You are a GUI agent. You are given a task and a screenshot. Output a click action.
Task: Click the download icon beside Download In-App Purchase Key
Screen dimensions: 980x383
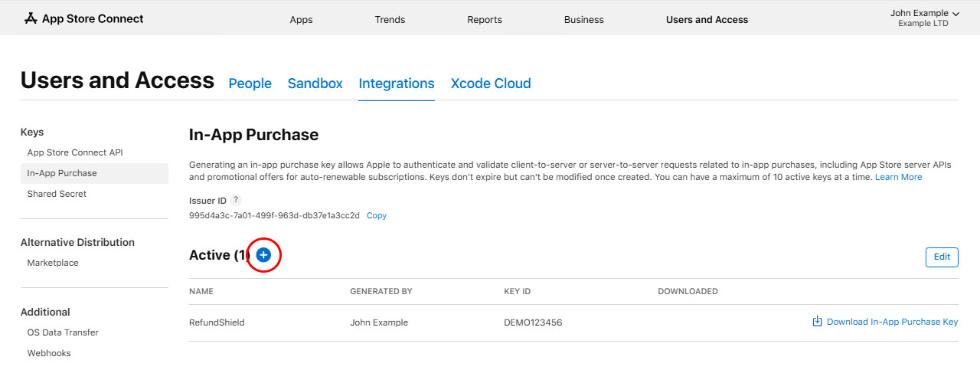(817, 322)
